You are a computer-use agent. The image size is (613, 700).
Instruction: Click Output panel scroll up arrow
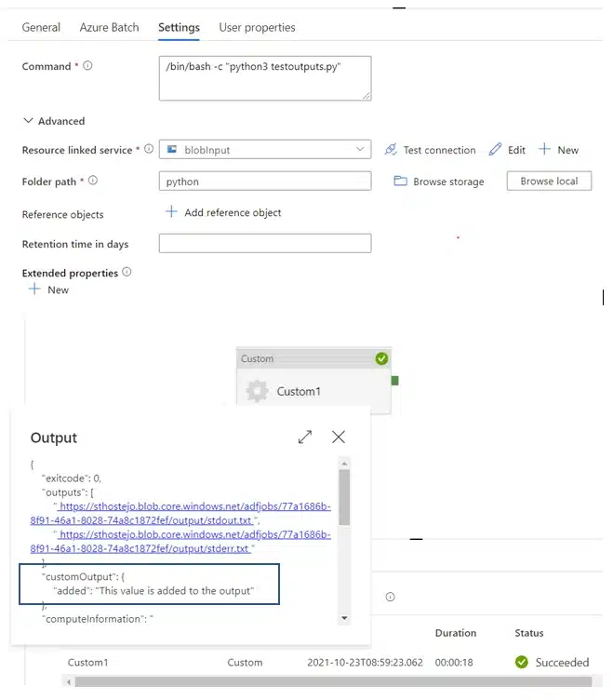344,464
